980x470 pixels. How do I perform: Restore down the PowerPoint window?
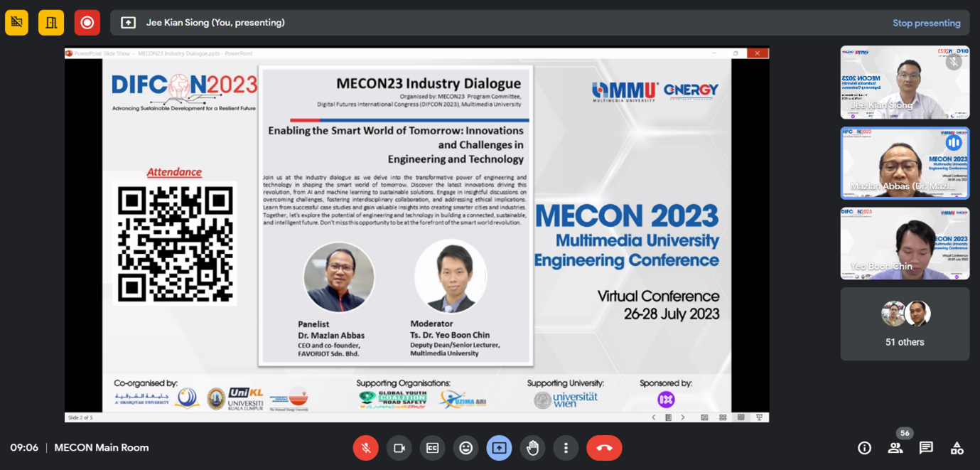click(x=736, y=53)
